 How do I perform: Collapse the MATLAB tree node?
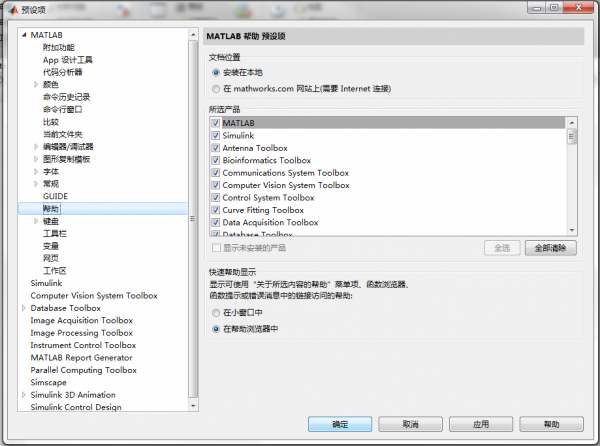point(24,35)
